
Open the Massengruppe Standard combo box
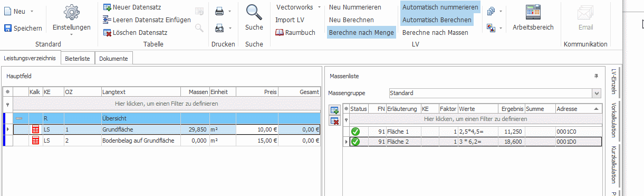click(x=495, y=93)
